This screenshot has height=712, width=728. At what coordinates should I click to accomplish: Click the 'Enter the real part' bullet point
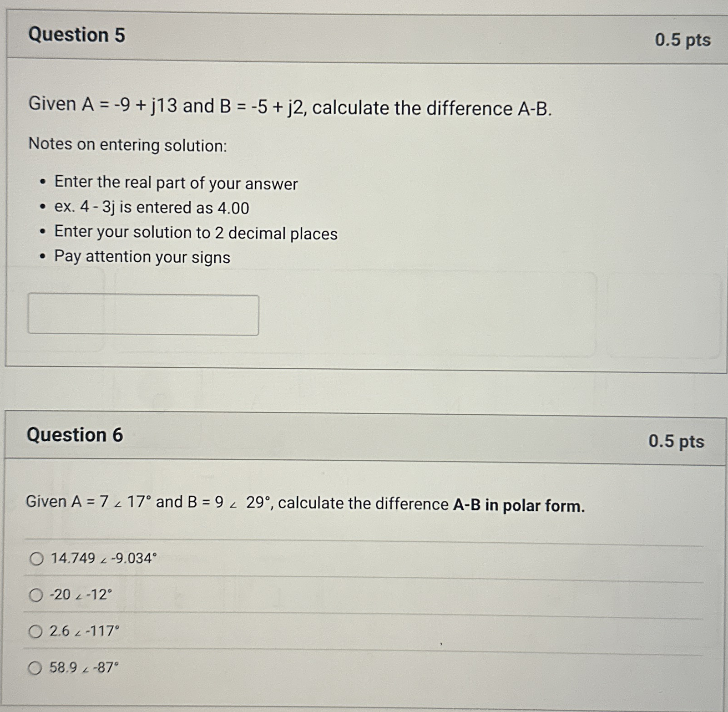175,183
